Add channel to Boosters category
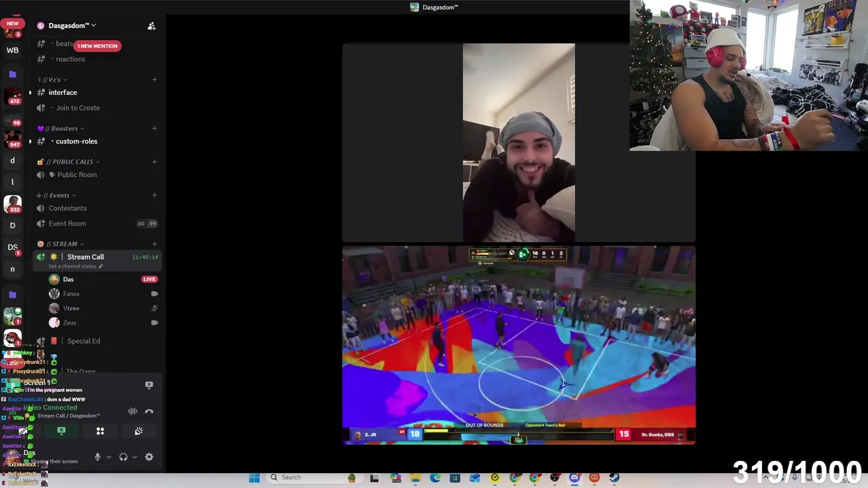The height and width of the screenshot is (488, 868). coord(154,128)
